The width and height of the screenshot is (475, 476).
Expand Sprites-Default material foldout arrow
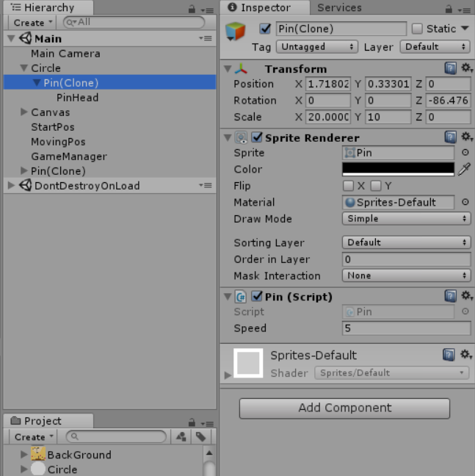click(x=228, y=375)
